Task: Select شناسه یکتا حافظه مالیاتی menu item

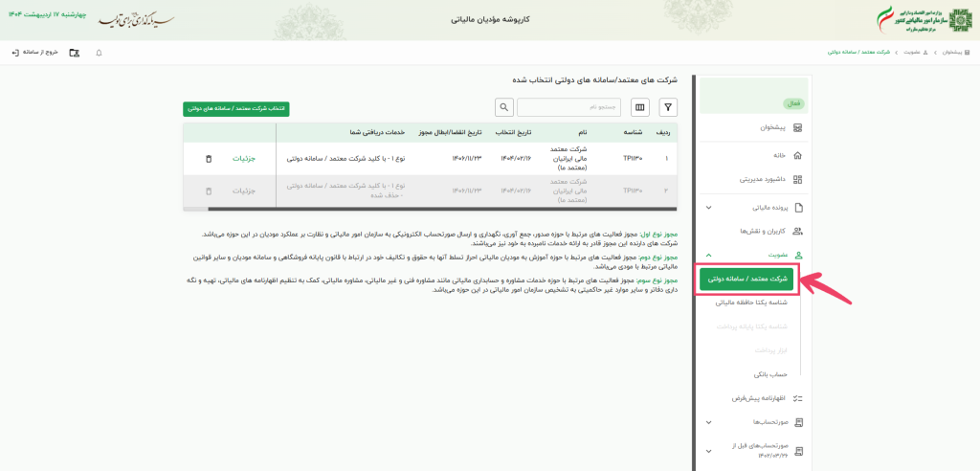Action: tap(750, 302)
